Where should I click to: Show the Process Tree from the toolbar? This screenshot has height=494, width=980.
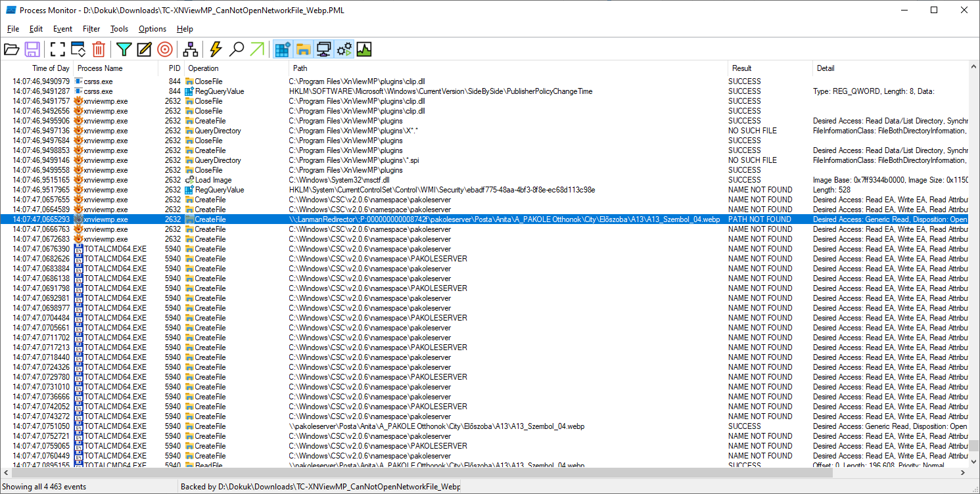pos(191,49)
